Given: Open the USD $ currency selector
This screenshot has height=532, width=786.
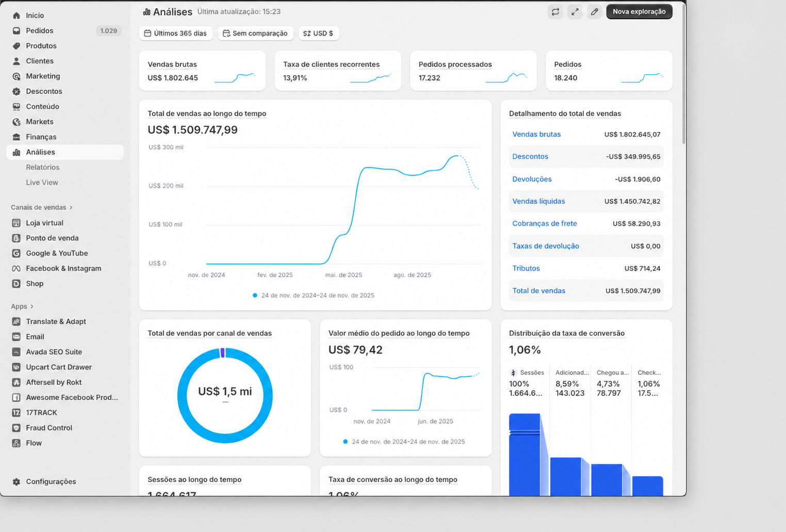Looking at the screenshot, I should [x=319, y=33].
